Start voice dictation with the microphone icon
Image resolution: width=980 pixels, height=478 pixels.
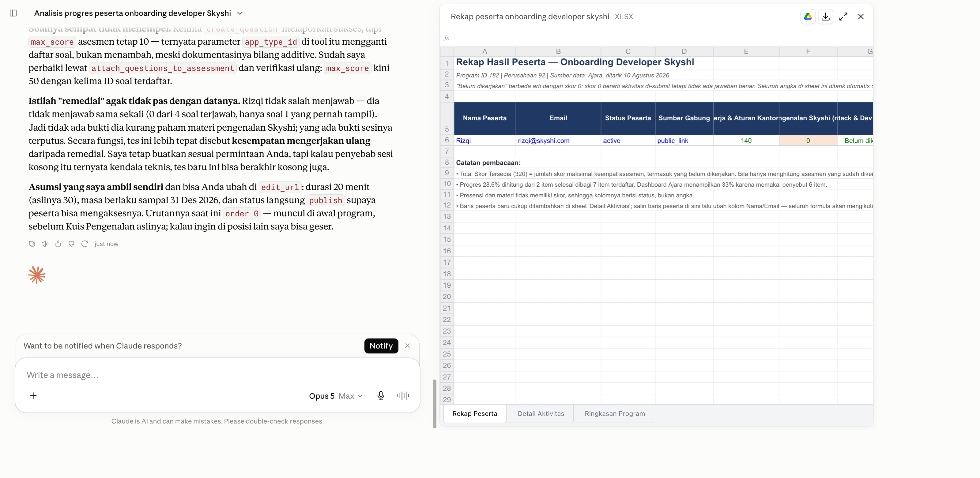tap(381, 396)
